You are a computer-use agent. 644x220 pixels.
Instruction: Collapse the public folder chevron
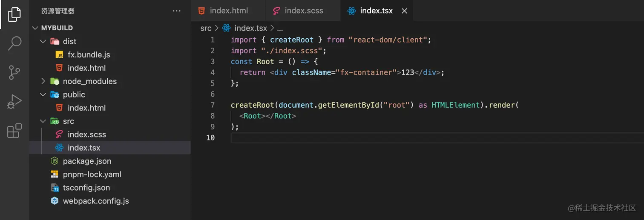[x=43, y=94]
